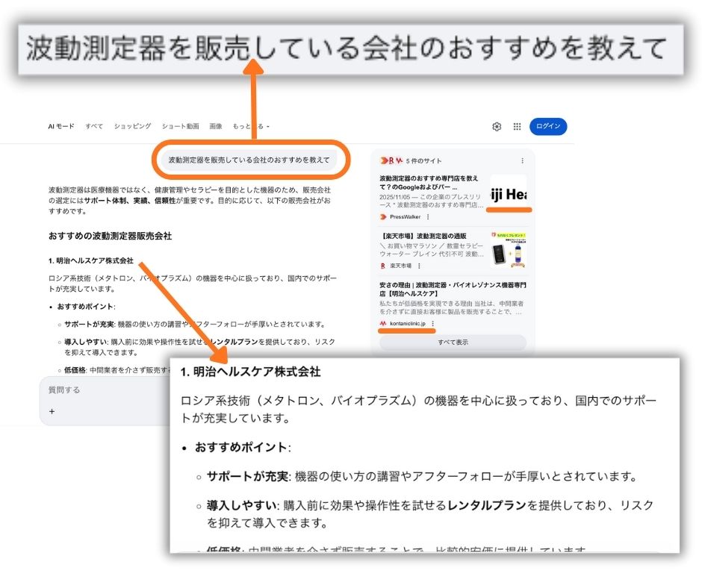Open the 【楽天市場】波動測定器の通販 link
Viewport: 702px width, 588px height.
pos(426,235)
